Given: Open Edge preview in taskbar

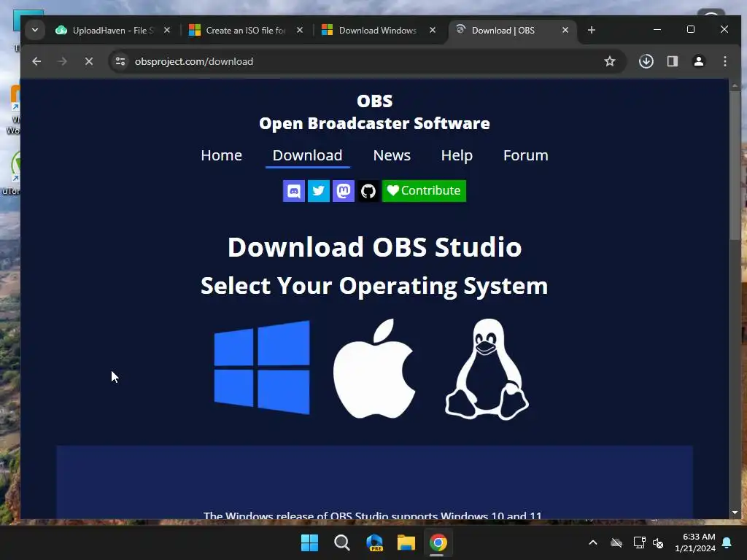Looking at the screenshot, I should [374, 542].
